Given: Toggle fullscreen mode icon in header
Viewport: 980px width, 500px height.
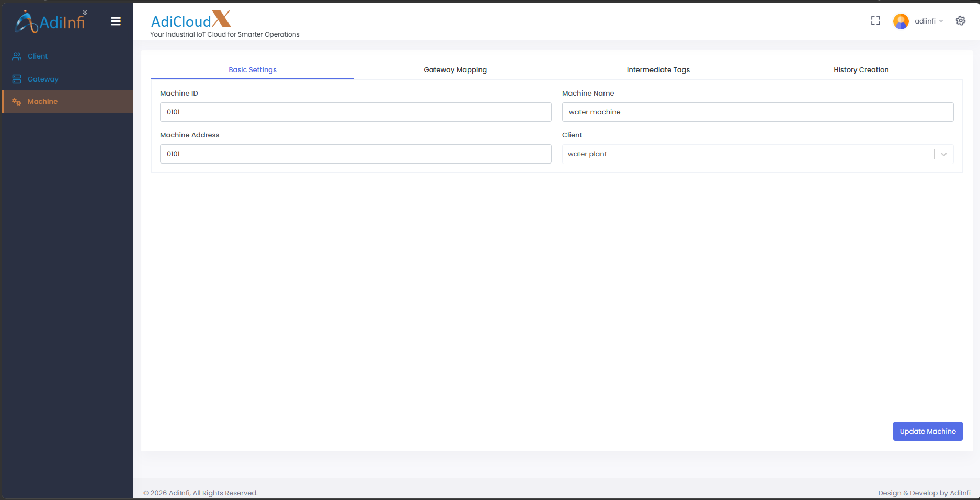Looking at the screenshot, I should (875, 21).
